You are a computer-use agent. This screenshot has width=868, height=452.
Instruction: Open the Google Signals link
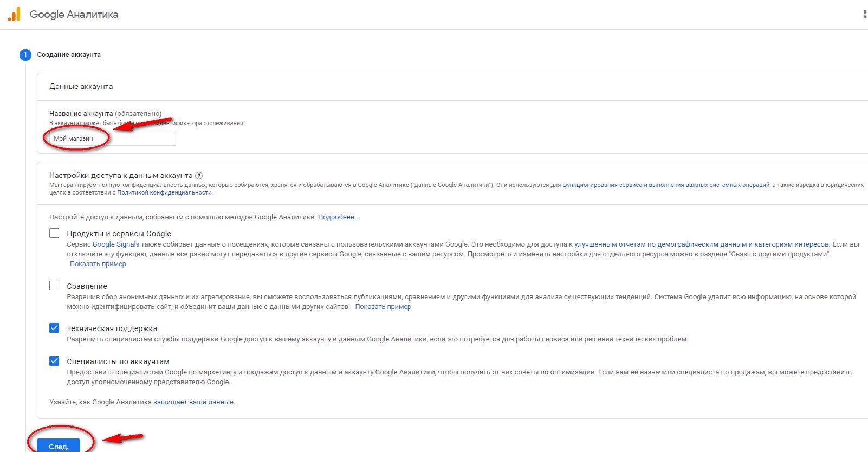pyautogui.click(x=116, y=244)
